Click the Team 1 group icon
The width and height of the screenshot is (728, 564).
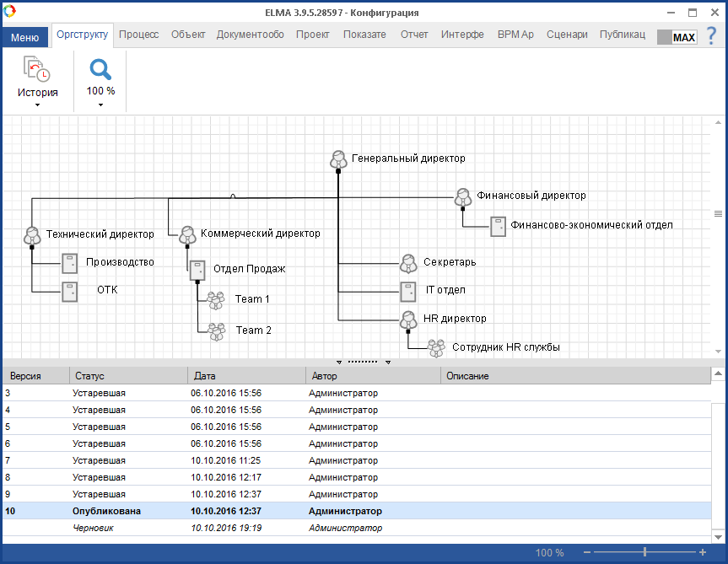tap(217, 299)
